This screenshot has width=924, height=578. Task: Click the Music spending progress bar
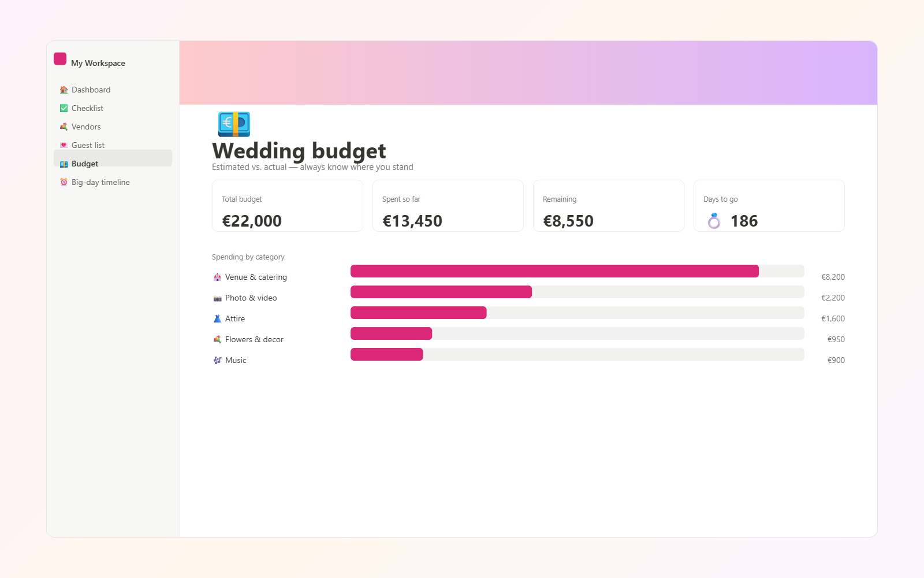pos(577,354)
